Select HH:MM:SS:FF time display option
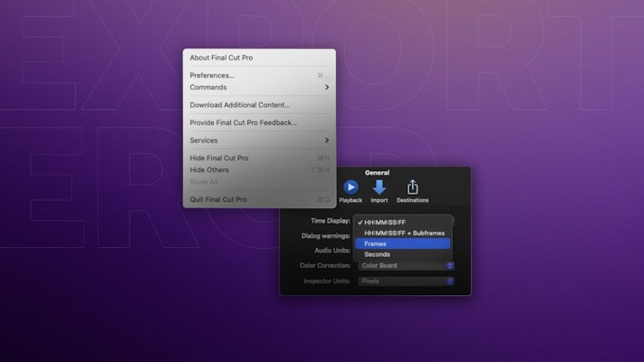 click(385, 222)
